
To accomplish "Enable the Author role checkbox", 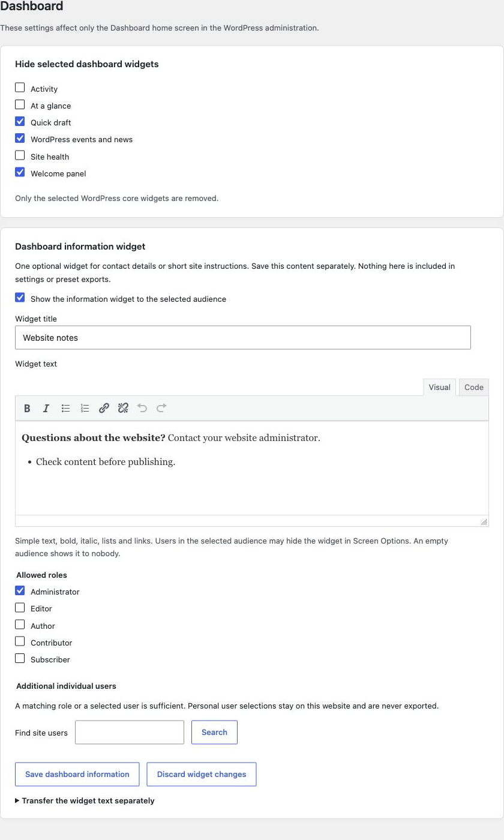I will [20, 625].
